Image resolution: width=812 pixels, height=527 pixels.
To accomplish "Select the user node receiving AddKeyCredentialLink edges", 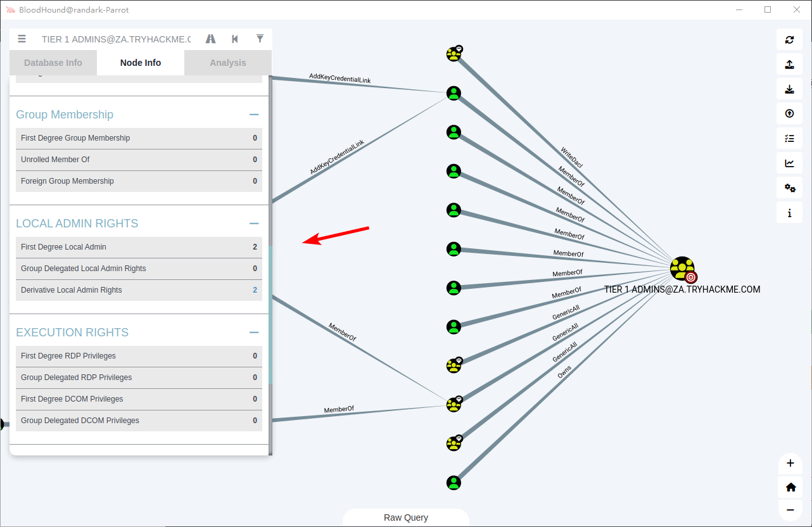I will [x=454, y=93].
